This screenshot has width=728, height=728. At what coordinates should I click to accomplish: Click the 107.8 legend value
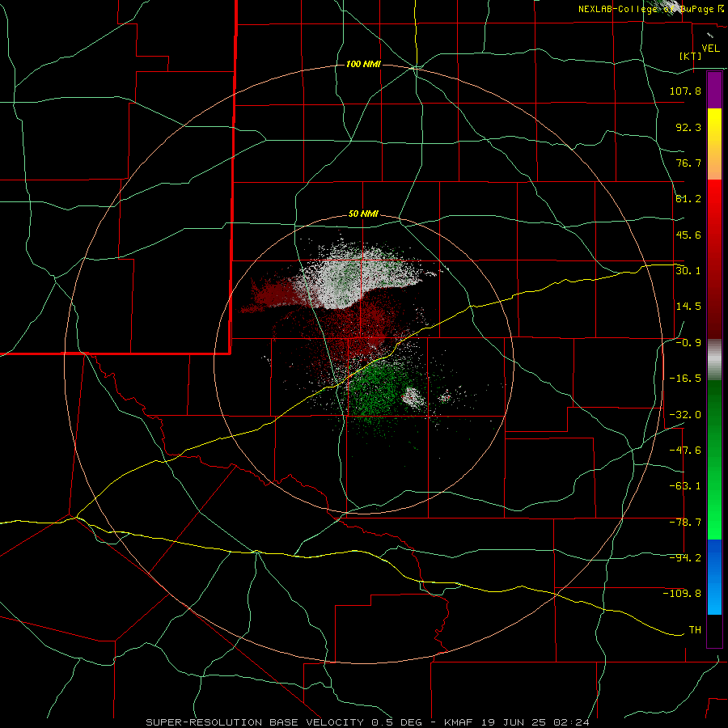click(x=685, y=91)
